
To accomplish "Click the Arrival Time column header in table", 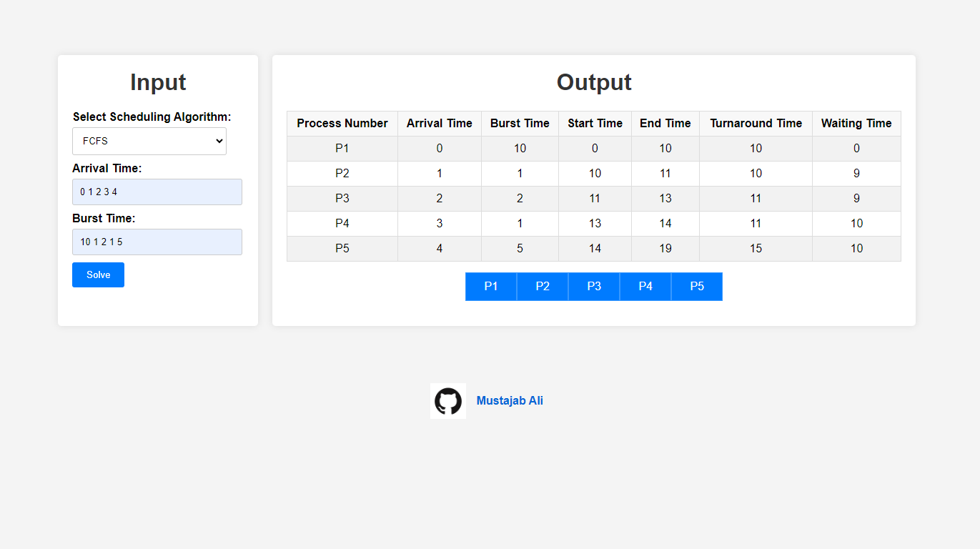I will pos(440,124).
